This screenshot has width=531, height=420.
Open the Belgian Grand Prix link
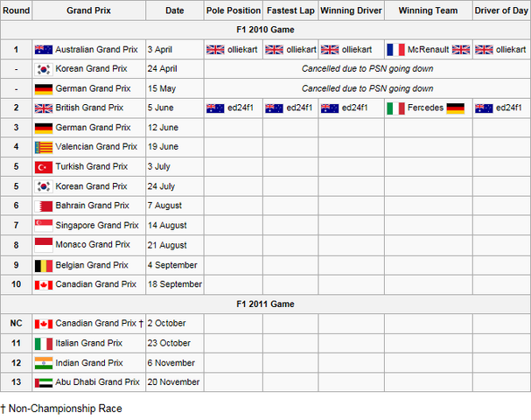(x=92, y=265)
